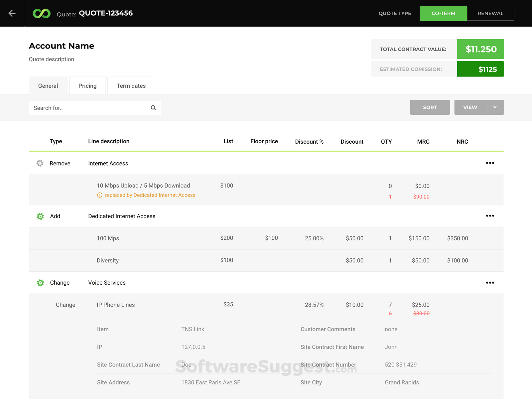Click the info icon on the replaced line note

coord(100,195)
